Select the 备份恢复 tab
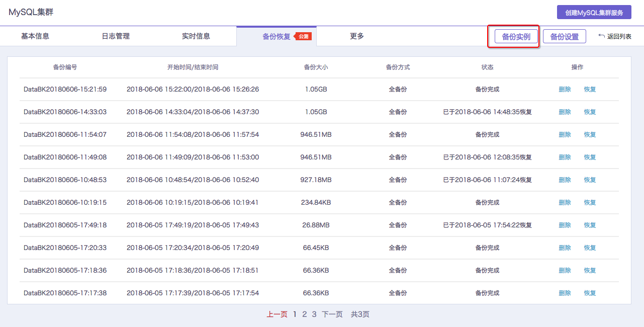Viewport: 644px width, 327px height. pyautogui.click(x=277, y=36)
